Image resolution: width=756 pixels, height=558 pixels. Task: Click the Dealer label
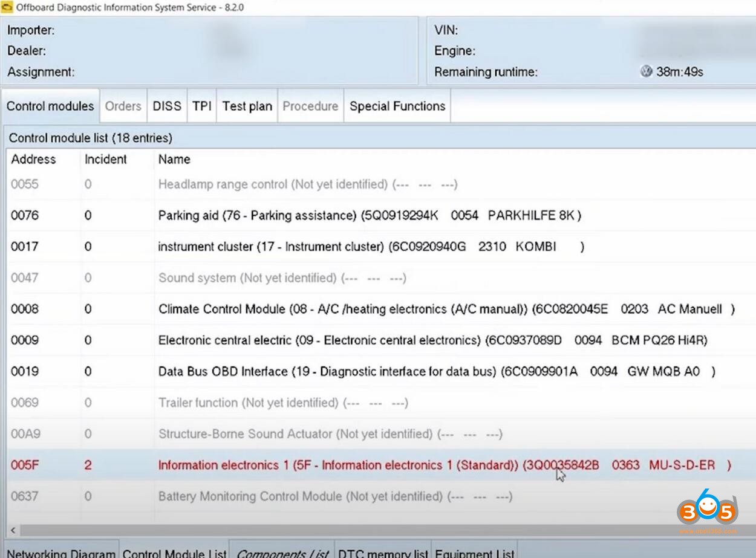[x=27, y=51]
